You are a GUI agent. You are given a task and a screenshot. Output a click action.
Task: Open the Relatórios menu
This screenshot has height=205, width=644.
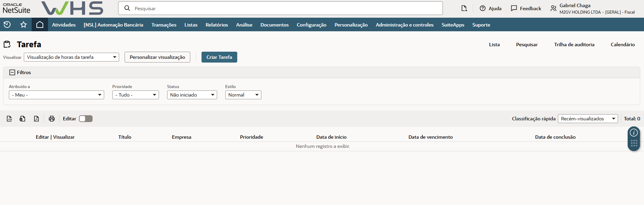tap(216, 25)
